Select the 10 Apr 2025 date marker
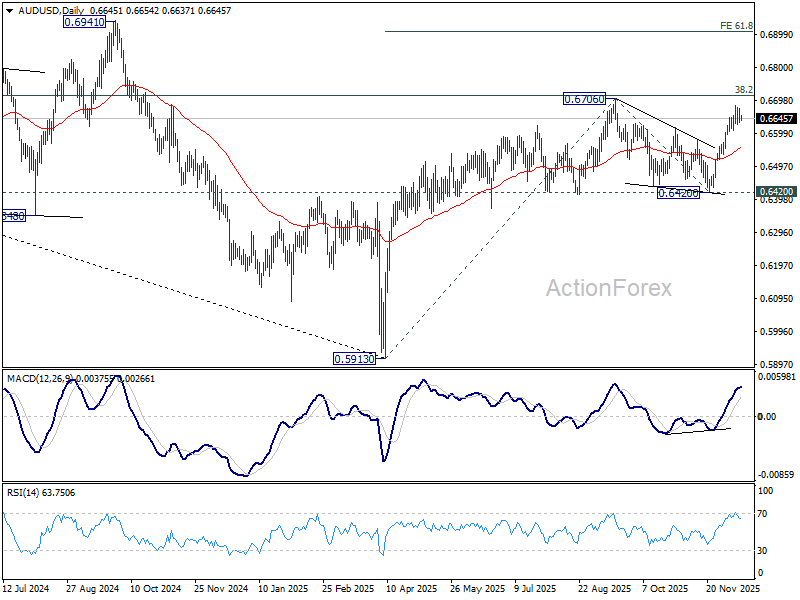This screenshot has height=600, width=800. [x=407, y=589]
